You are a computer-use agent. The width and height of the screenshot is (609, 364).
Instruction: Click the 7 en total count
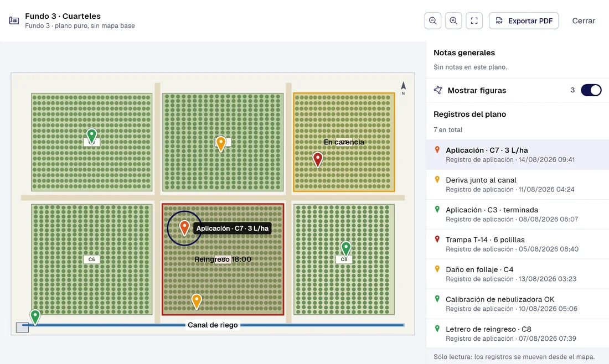coord(448,129)
